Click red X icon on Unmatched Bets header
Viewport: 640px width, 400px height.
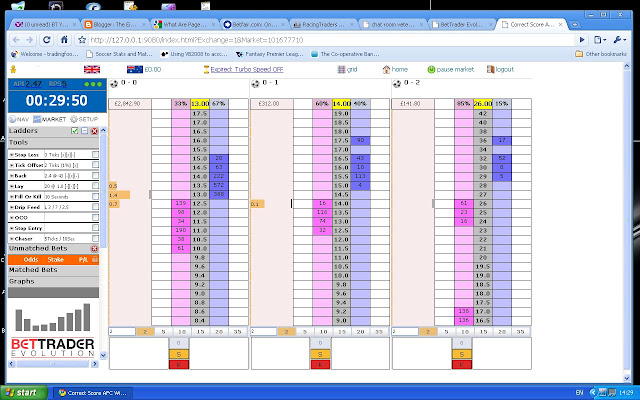point(94,249)
